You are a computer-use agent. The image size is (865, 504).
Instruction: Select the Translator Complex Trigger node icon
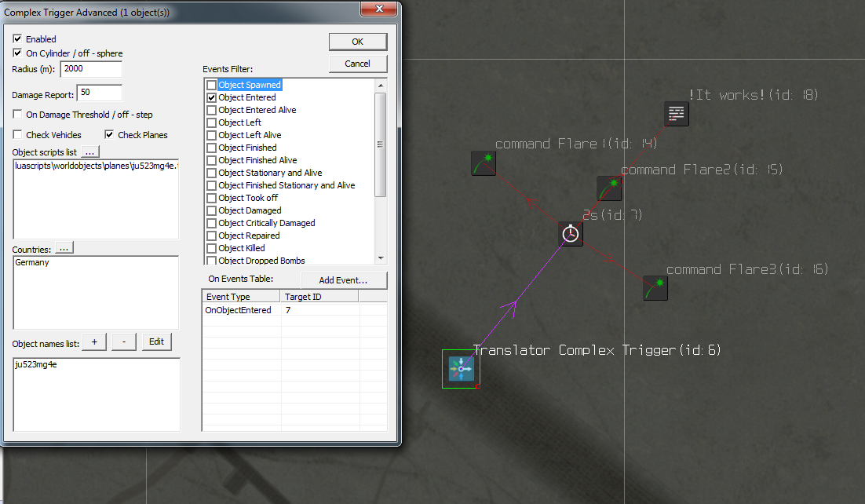[462, 369]
